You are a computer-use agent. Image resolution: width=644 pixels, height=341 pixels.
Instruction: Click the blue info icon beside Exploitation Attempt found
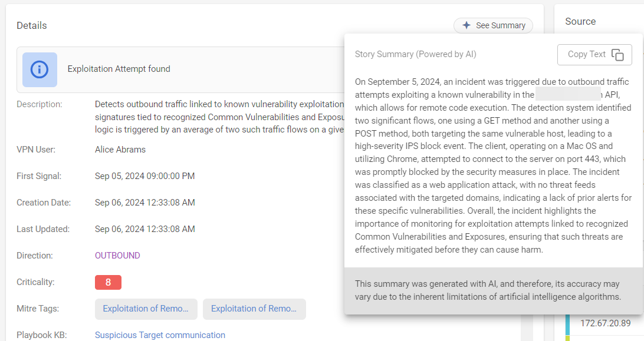click(x=39, y=69)
